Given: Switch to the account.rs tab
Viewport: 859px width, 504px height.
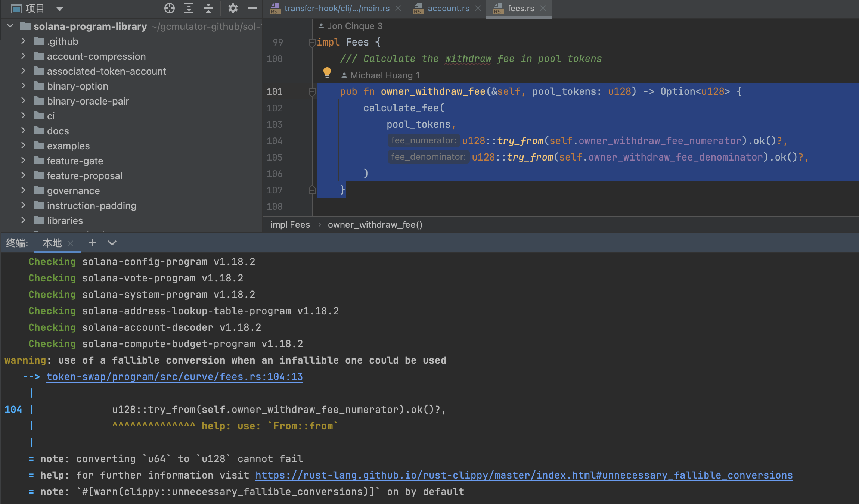Looking at the screenshot, I should 448,8.
